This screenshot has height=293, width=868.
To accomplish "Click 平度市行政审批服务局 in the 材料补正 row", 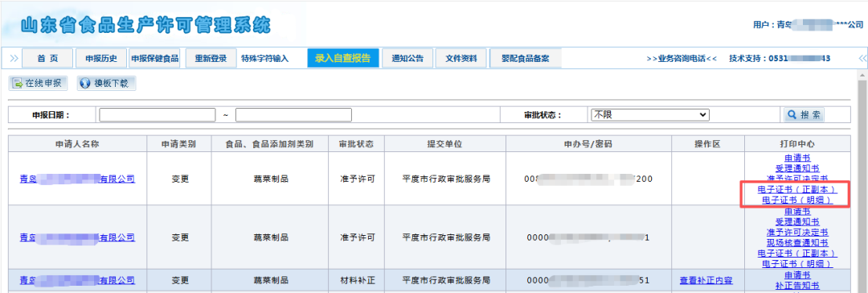I will 446,280.
